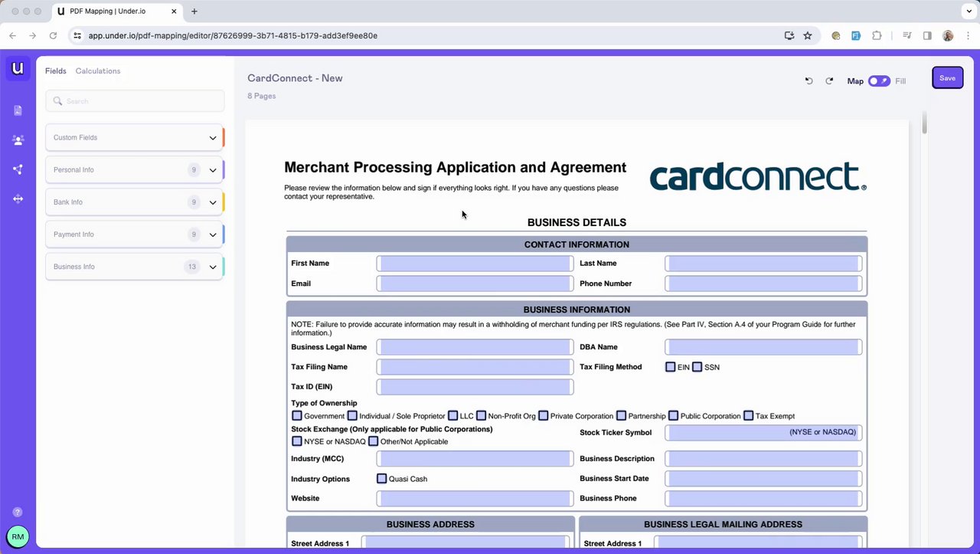Expand the Custom Fields section
Viewport: 980px width, 554px height.
click(135, 138)
